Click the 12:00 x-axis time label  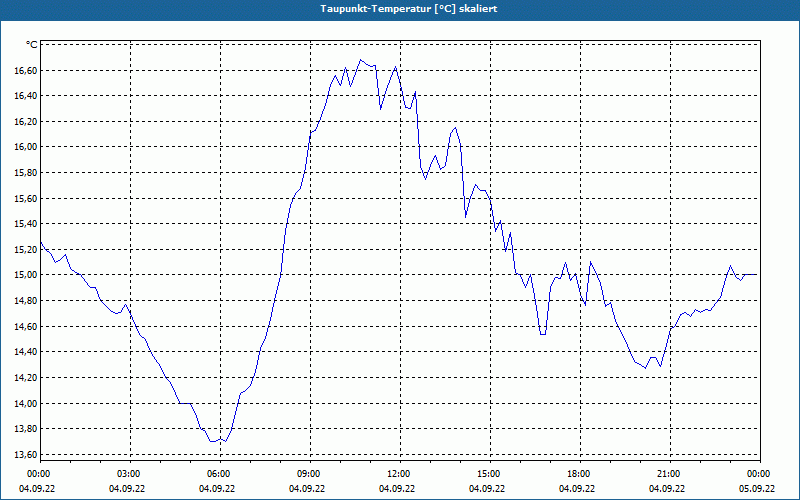(397, 474)
